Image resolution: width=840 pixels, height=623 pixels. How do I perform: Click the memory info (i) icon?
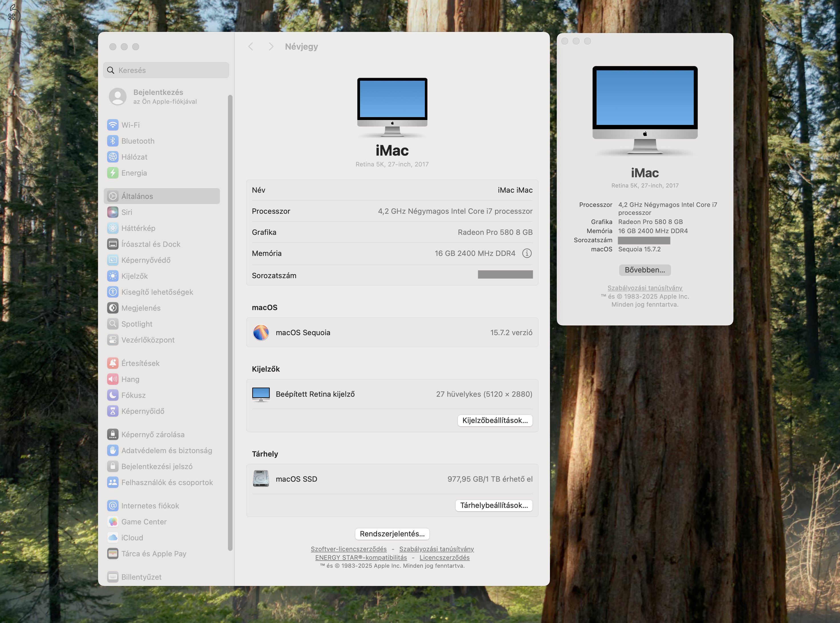[527, 253]
